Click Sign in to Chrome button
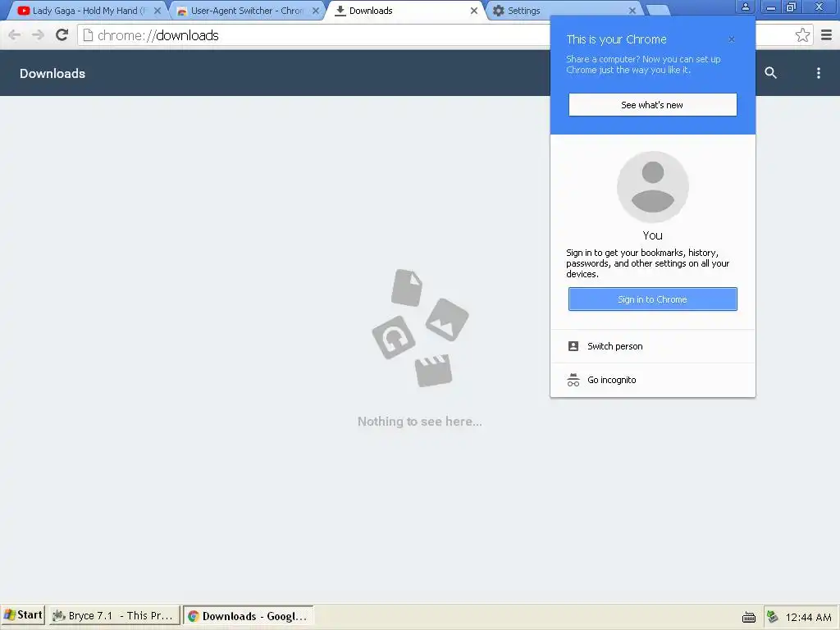 click(x=652, y=299)
